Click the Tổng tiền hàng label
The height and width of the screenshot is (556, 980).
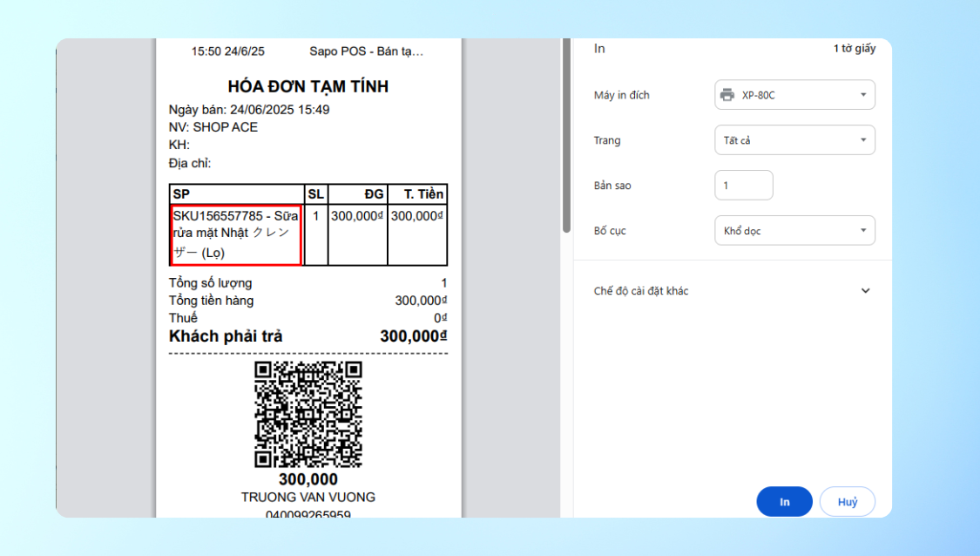click(x=212, y=300)
